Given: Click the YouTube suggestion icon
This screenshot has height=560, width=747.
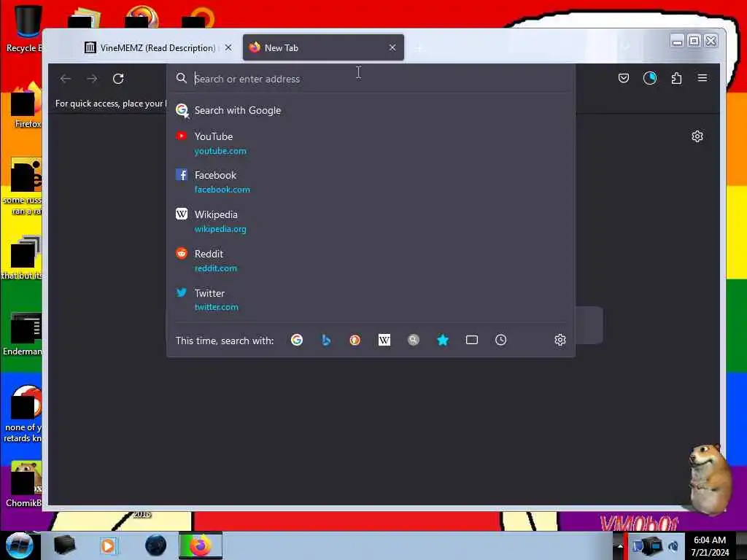Looking at the screenshot, I should [x=181, y=136].
